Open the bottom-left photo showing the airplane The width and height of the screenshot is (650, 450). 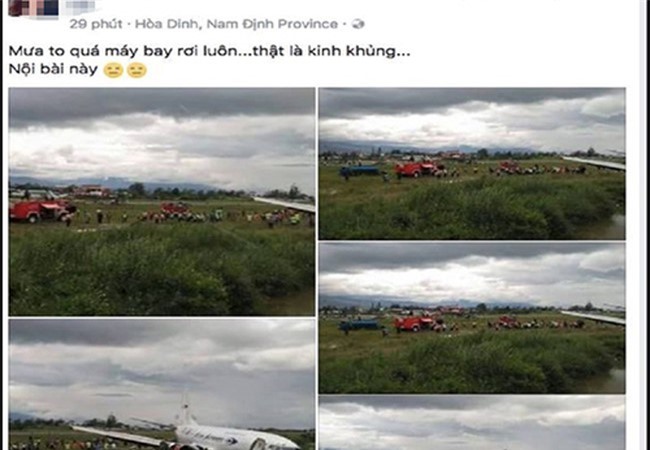click(162, 384)
